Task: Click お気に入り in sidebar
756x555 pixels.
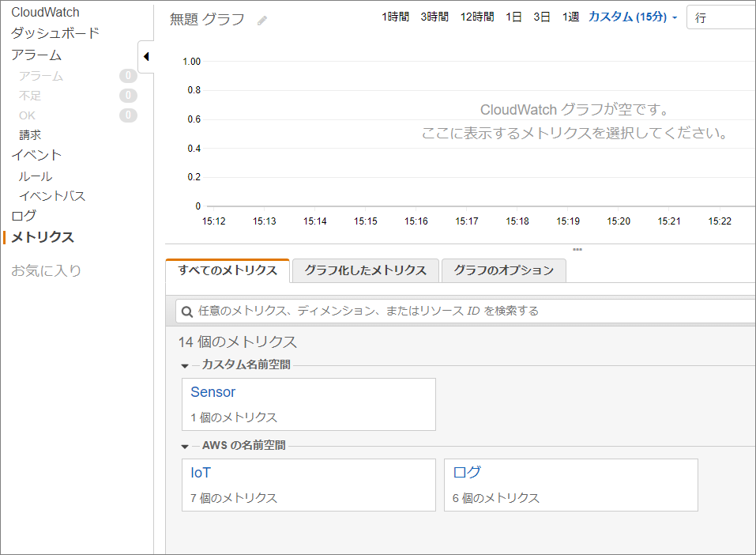Action: 46,270
